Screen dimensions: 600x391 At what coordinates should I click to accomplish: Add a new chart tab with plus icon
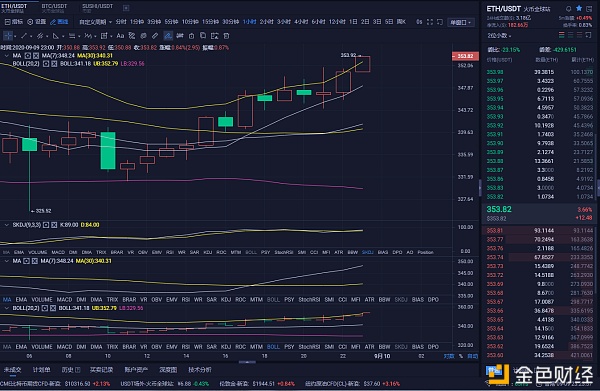tap(126, 8)
